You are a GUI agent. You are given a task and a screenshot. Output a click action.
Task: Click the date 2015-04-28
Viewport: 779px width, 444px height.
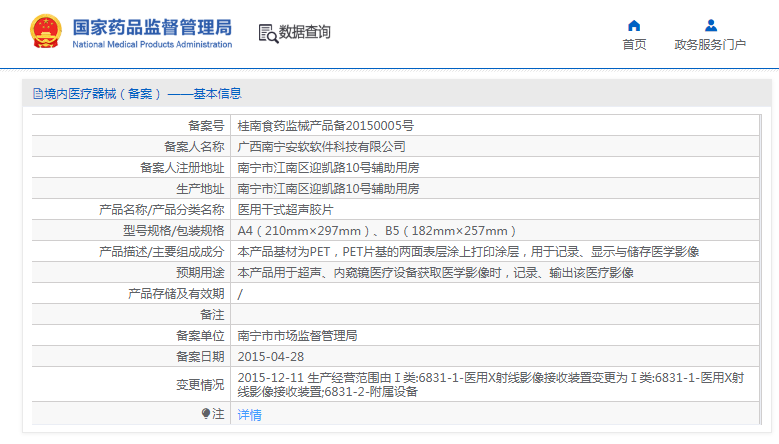271,357
